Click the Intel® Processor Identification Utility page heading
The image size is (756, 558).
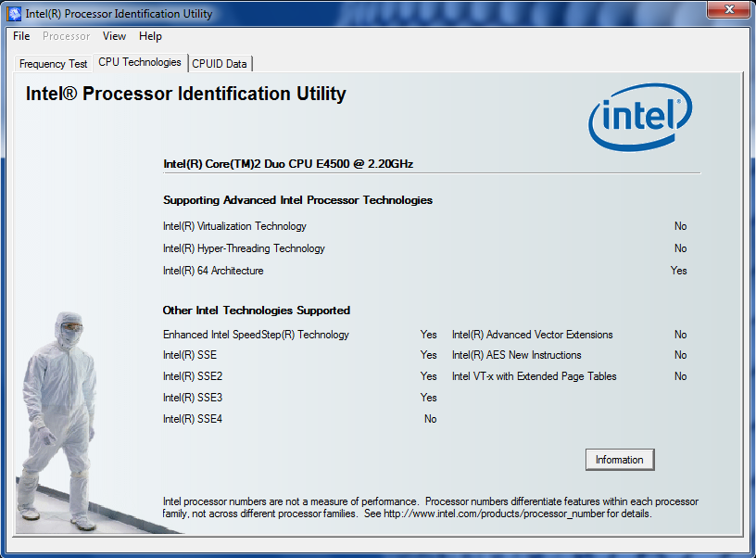[x=186, y=94]
